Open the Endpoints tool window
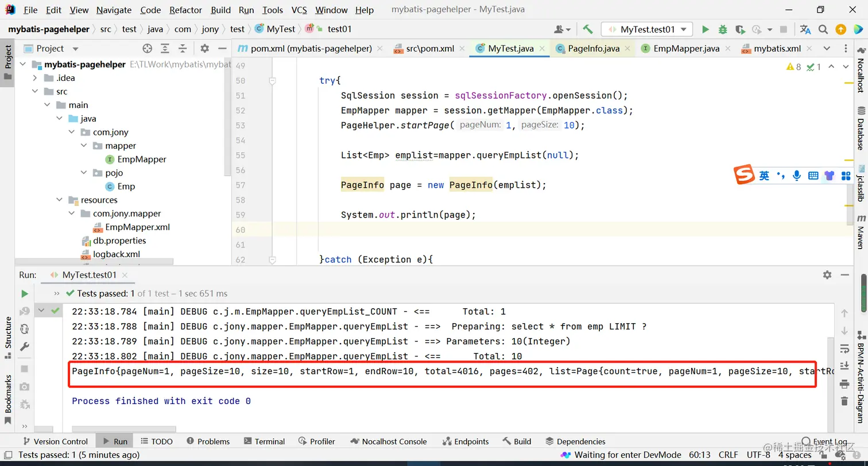The height and width of the screenshot is (466, 868). [466, 441]
